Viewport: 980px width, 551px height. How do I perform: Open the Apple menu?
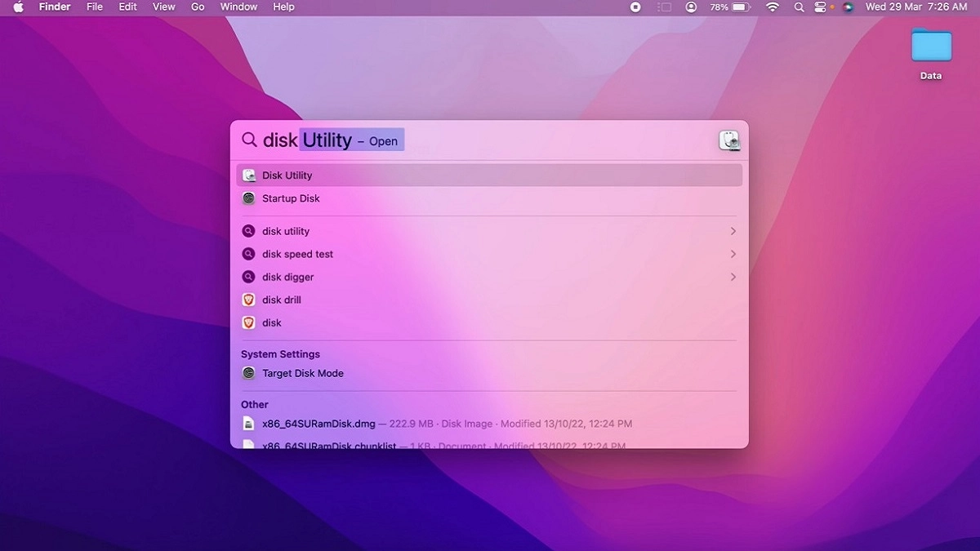pyautogui.click(x=18, y=7)
